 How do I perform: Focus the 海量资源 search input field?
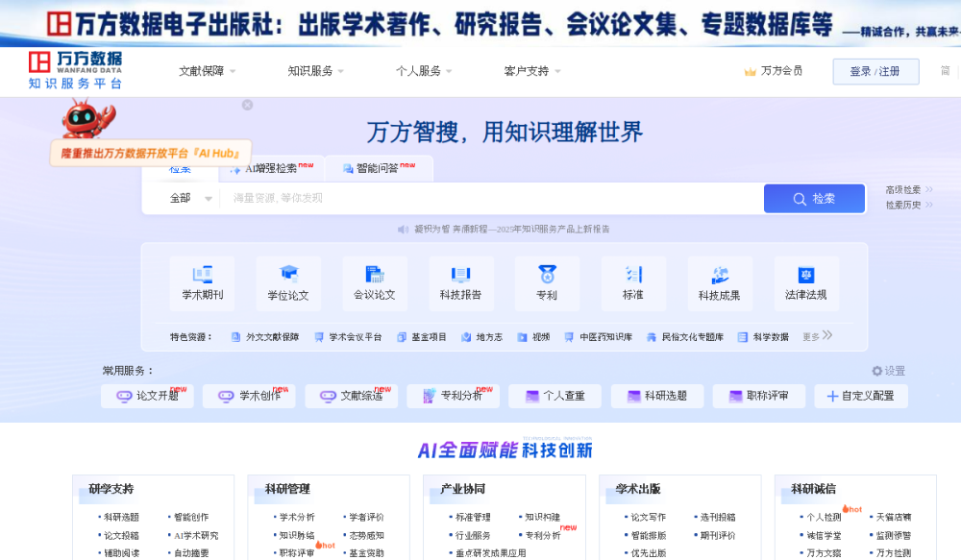pos(491,198)
